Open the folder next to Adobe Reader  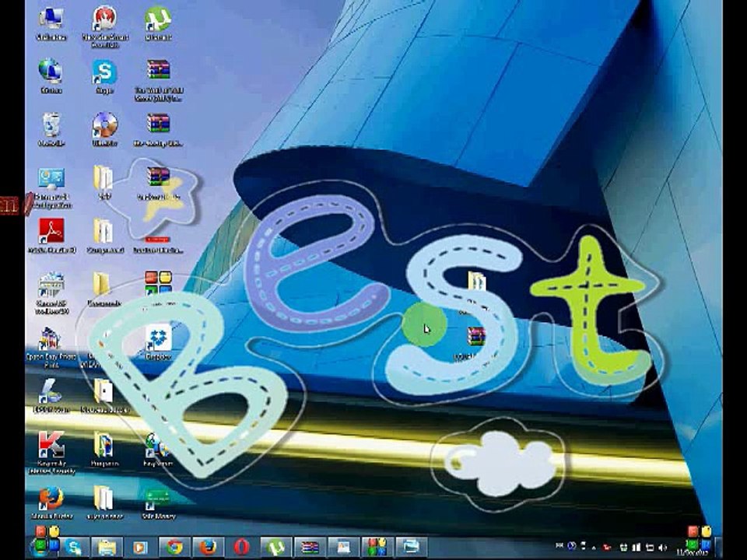pos(104,236)
